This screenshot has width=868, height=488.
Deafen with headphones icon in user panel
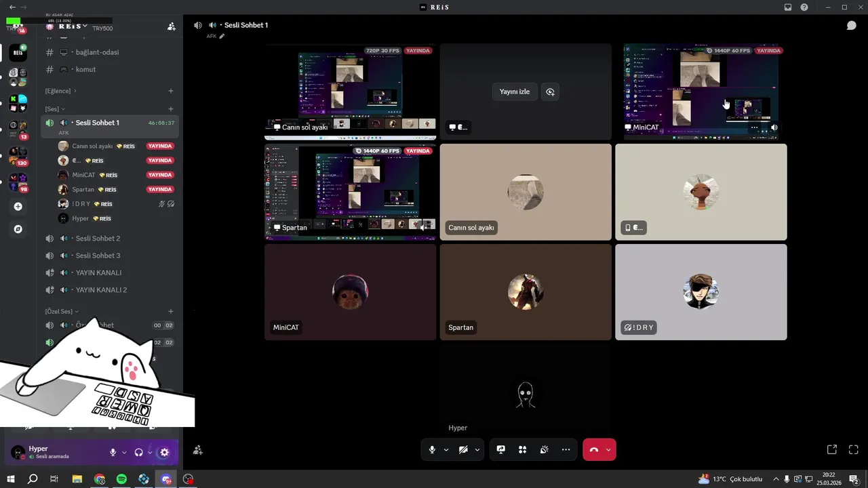click(139, 452)
